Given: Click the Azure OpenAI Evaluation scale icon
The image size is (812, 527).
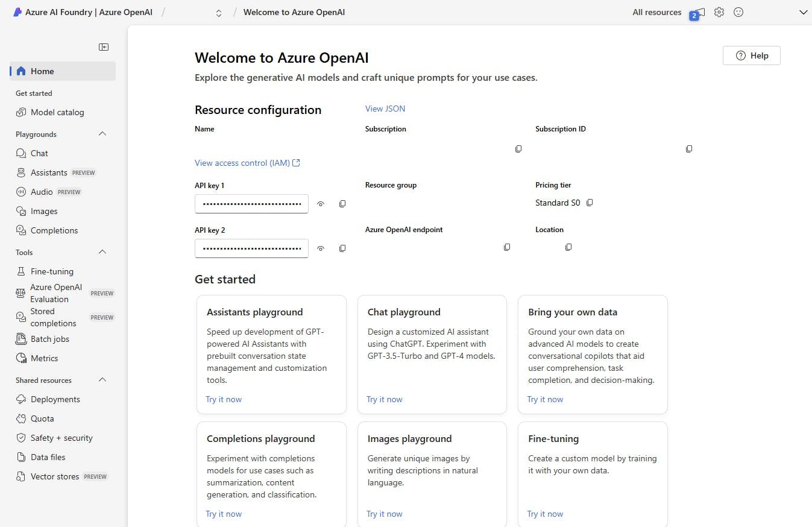Looking at the screenshot, I should 20,293.
